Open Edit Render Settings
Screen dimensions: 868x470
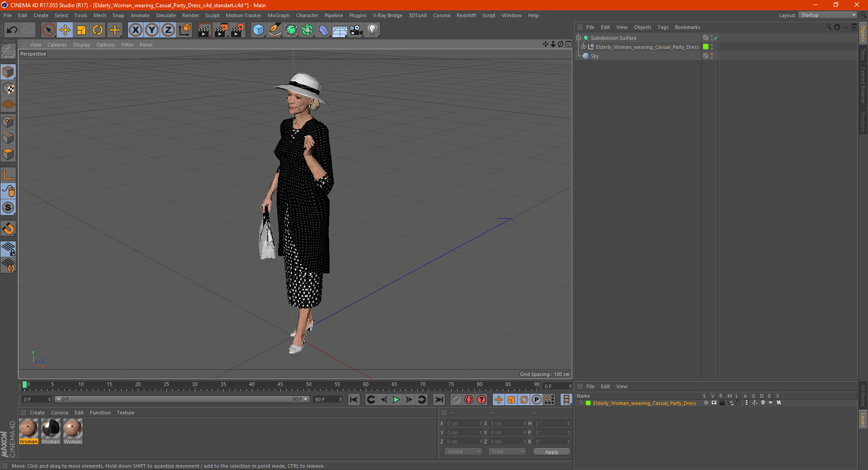tap(238, 30)
